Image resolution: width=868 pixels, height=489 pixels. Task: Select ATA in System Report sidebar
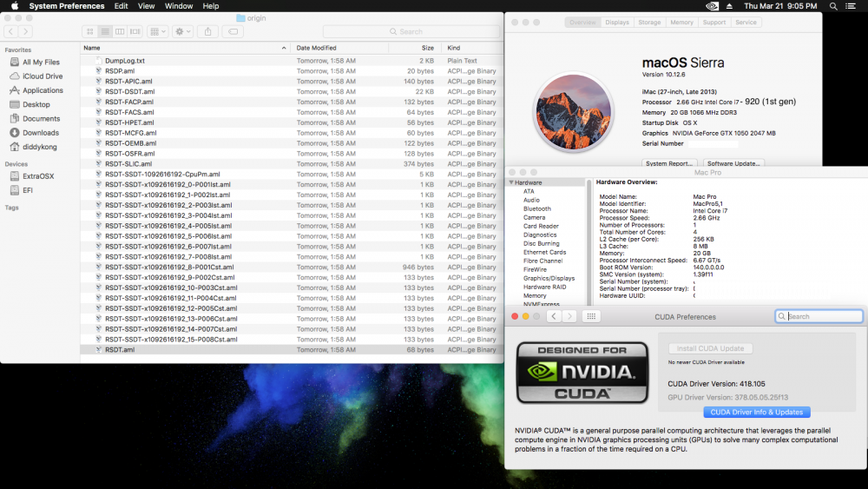coord(529,192)
